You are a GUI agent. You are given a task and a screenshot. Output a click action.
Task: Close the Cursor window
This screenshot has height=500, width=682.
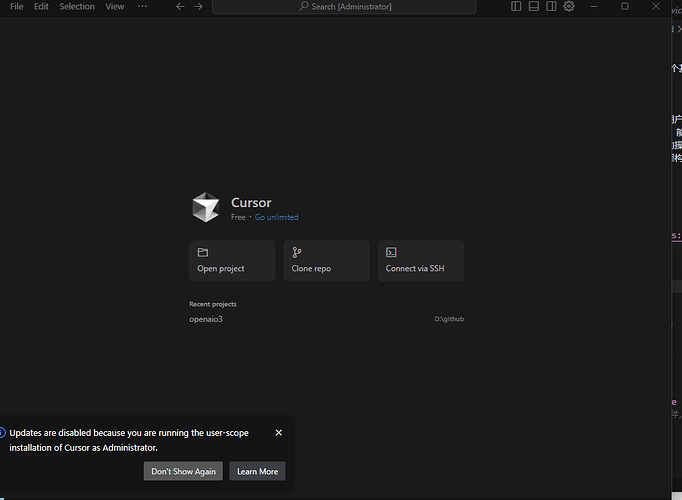(655, 6)
